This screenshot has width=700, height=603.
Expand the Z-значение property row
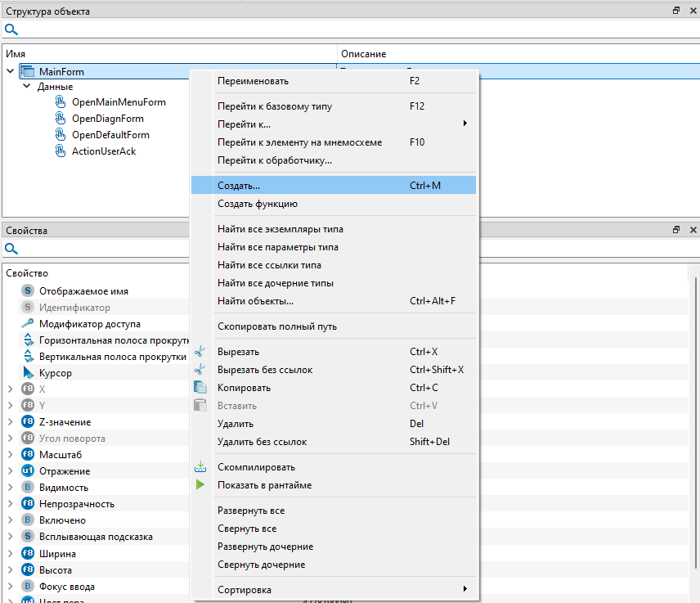(10, 422)
